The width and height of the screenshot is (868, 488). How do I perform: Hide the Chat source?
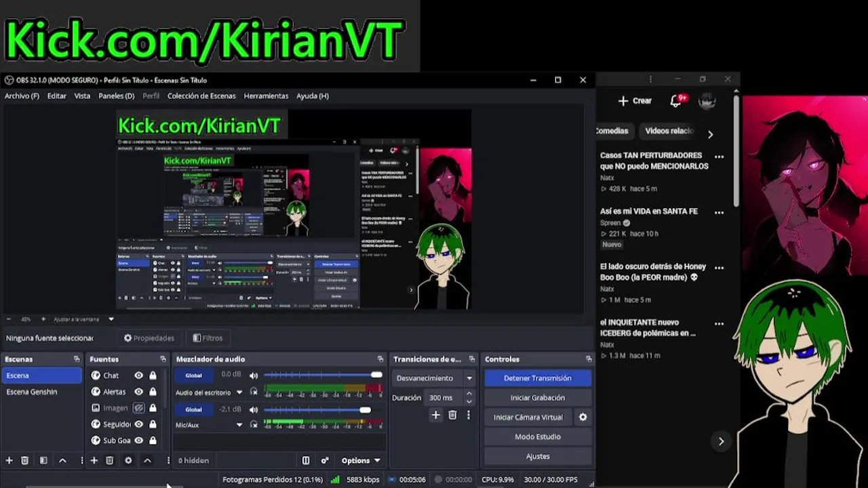pyautogui.click(x=138, y=375)
